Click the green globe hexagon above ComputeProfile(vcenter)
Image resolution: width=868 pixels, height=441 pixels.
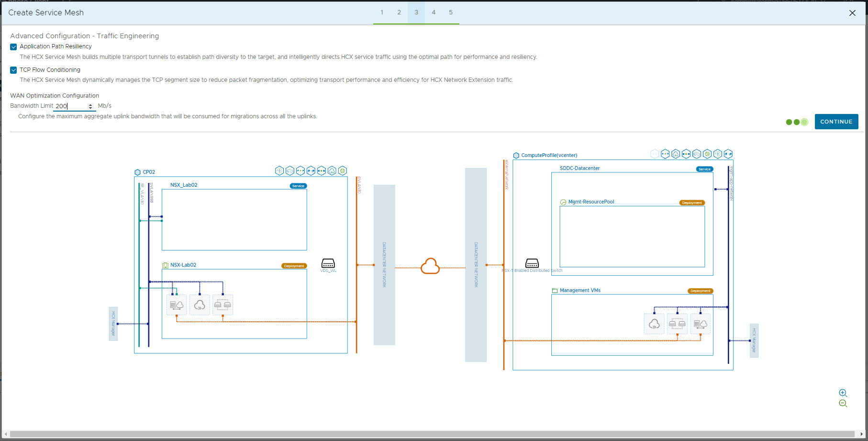[707, 154]
